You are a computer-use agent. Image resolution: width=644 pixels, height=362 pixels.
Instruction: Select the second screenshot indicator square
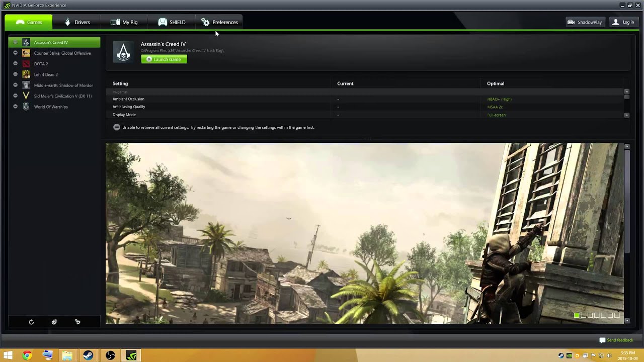584,315
